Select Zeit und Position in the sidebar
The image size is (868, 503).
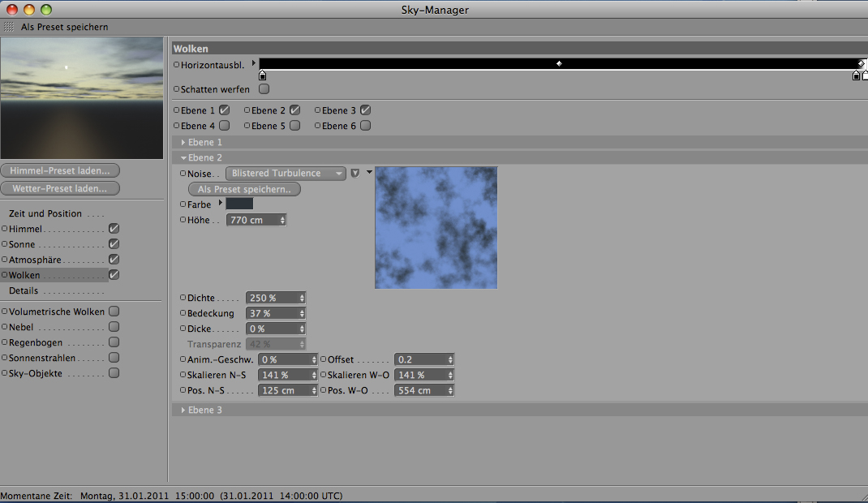click(45, 213)
